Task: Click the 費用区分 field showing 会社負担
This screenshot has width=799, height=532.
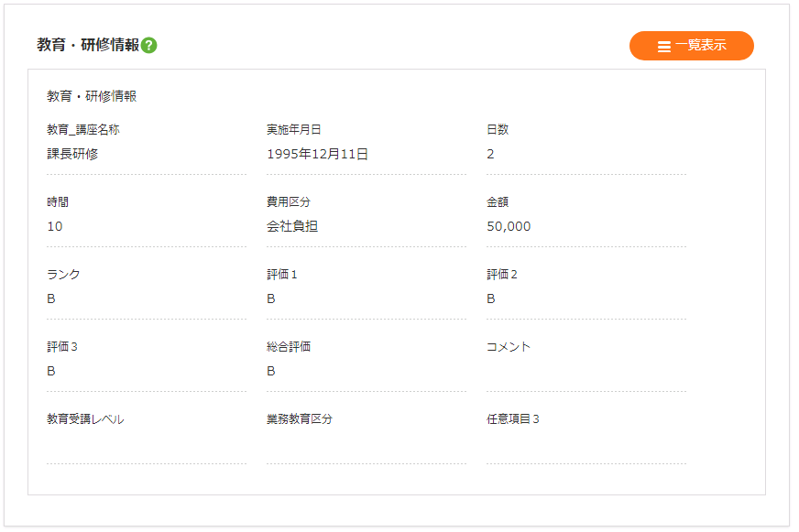Action: [292, 226]
